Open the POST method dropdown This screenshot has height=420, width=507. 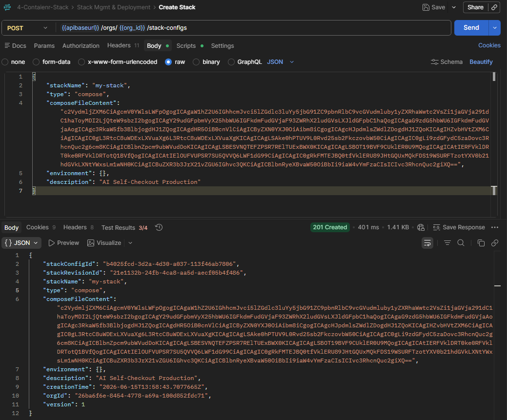[27, 28]
